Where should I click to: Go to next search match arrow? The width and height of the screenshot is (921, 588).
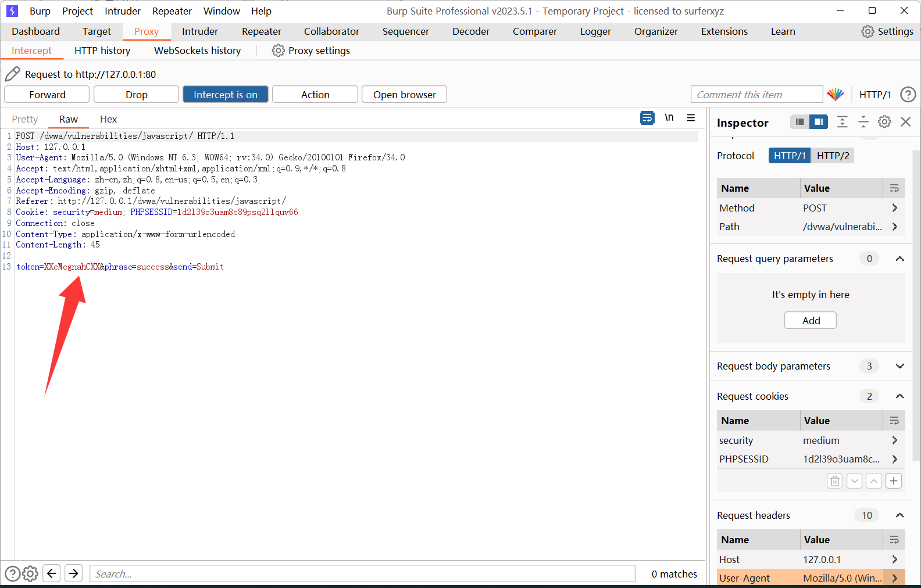pos(74,573)
